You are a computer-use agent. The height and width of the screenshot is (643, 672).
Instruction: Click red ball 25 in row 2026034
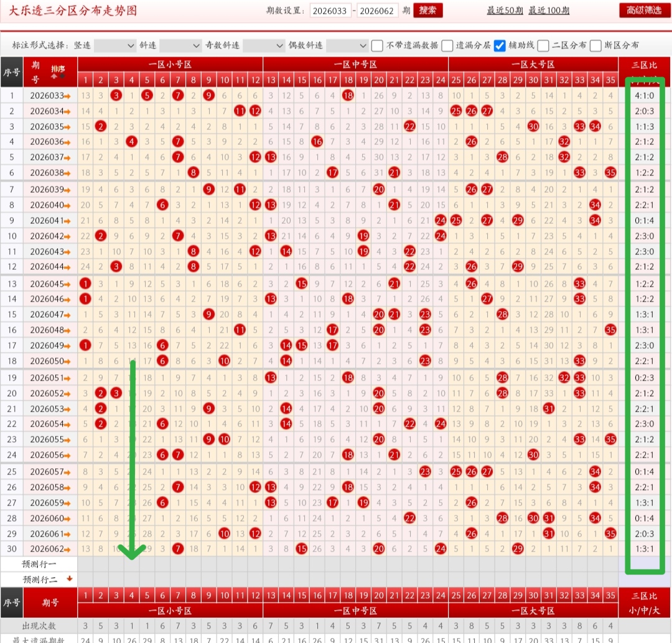coord(456,111)
